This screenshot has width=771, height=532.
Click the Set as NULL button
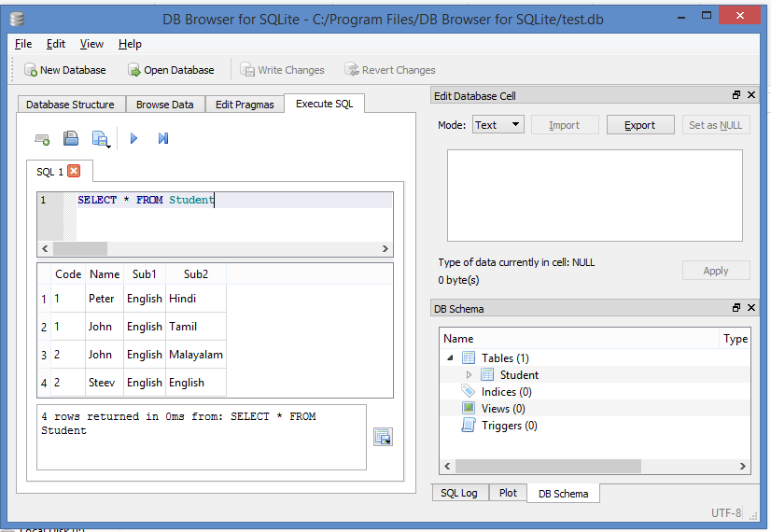(715, 125)
